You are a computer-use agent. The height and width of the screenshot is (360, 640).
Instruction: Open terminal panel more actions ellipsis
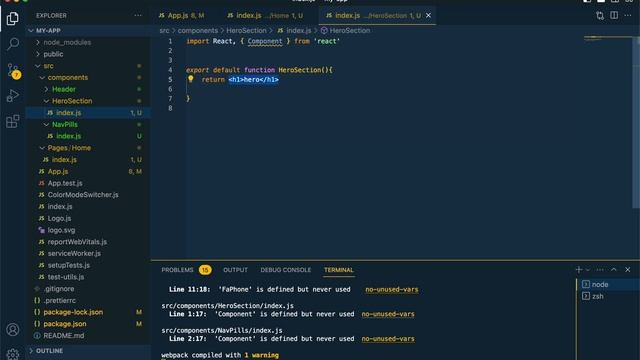[600, 270]
